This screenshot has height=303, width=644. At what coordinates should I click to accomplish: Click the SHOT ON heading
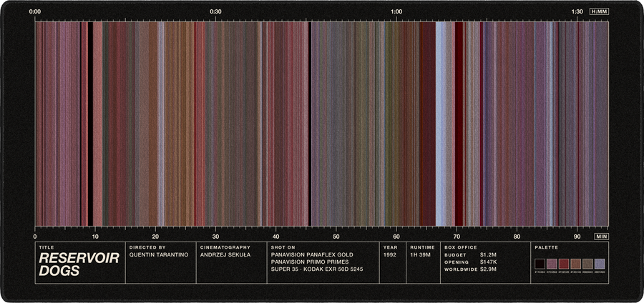283,248
